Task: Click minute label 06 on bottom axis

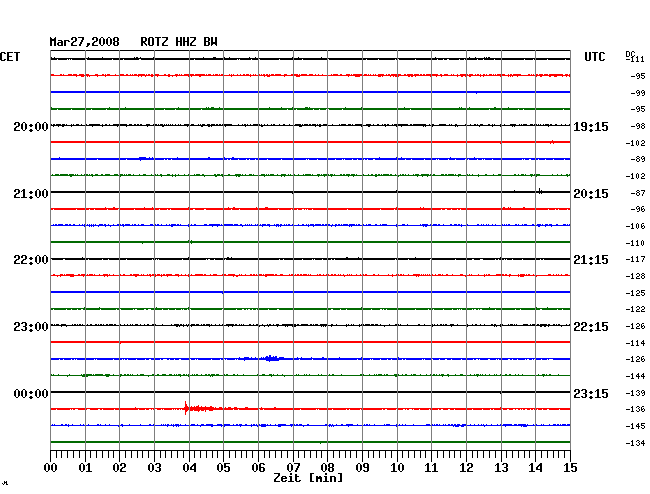Action: (258, 467)
